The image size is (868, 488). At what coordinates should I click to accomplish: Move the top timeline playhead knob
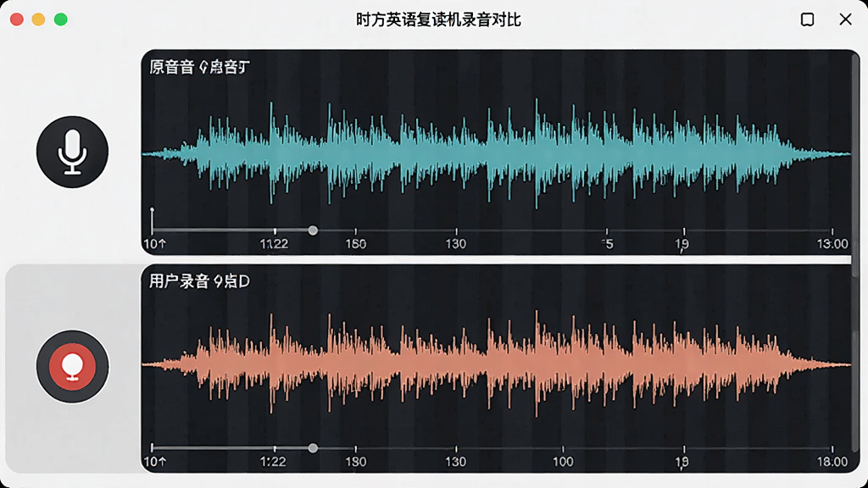pyautogui.click(x=313, y=230)
